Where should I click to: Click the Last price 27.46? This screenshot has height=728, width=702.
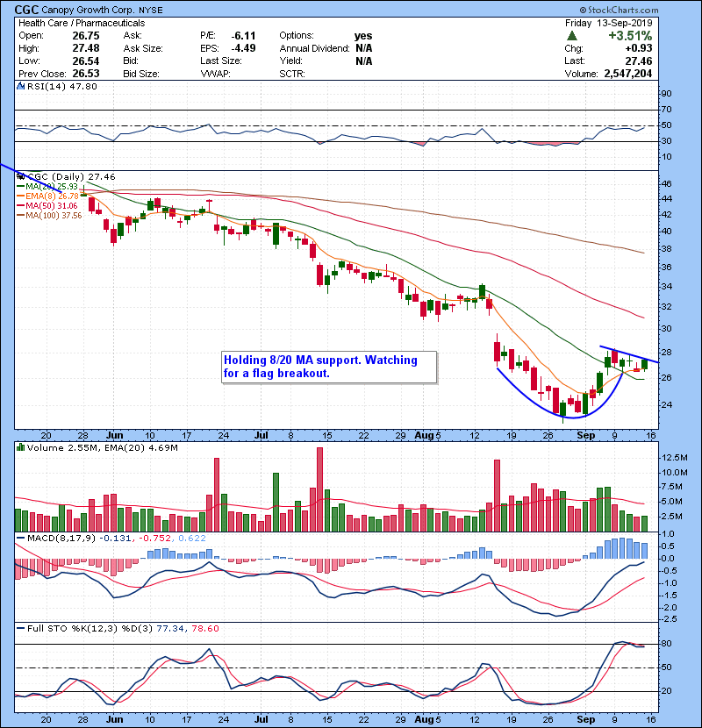point(639,61)
